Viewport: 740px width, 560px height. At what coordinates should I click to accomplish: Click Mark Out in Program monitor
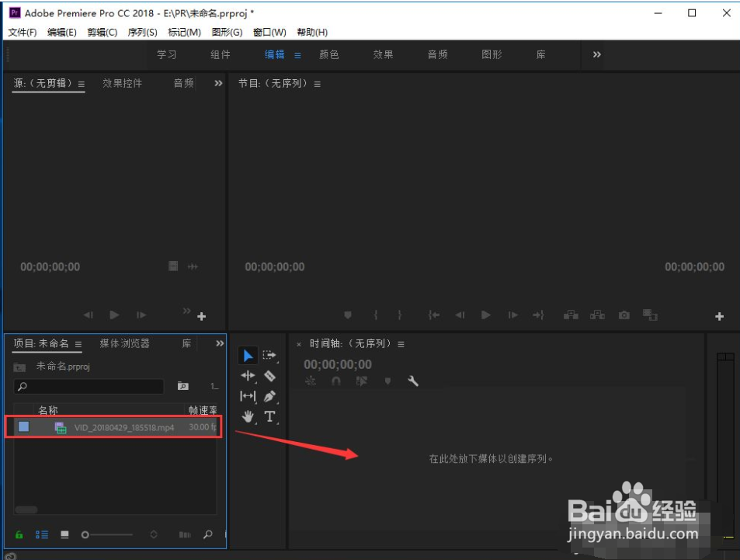[x=400, y=315]
